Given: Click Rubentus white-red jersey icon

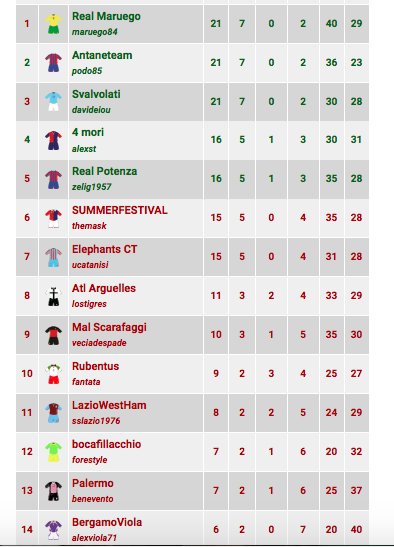Looking at the screenshot, I should pyautogui.click(x=53, y=374).
